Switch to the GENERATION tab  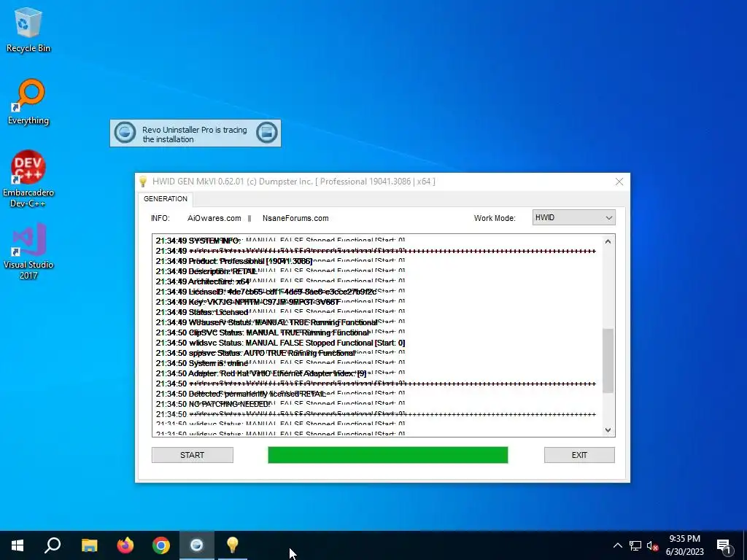pyautogui.click(x=166, y=198)
